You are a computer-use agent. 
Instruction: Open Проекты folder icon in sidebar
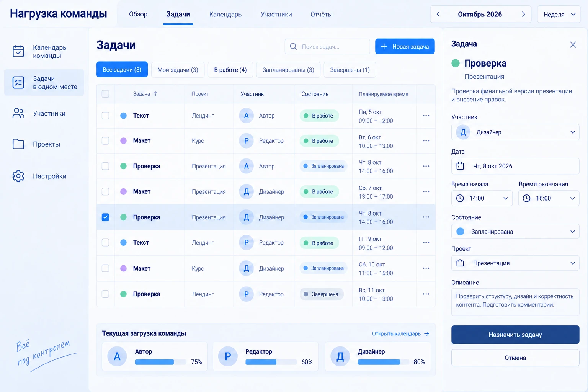[x=18, y=144]
